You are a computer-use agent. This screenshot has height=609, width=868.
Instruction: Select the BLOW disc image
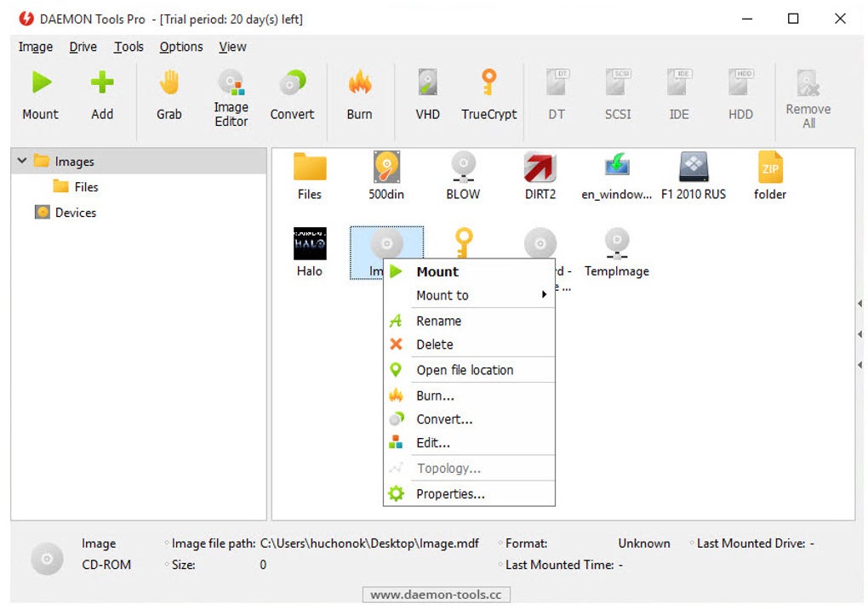[x=463, y=176]
